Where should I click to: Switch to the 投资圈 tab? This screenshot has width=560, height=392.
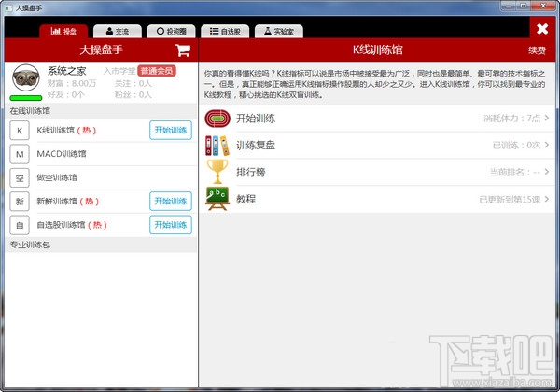click(171, 31)
